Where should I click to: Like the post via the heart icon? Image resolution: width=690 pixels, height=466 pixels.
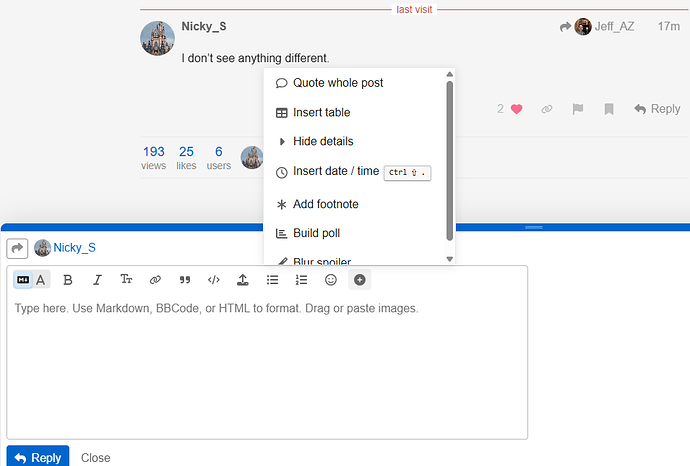(x=516, y=109)
